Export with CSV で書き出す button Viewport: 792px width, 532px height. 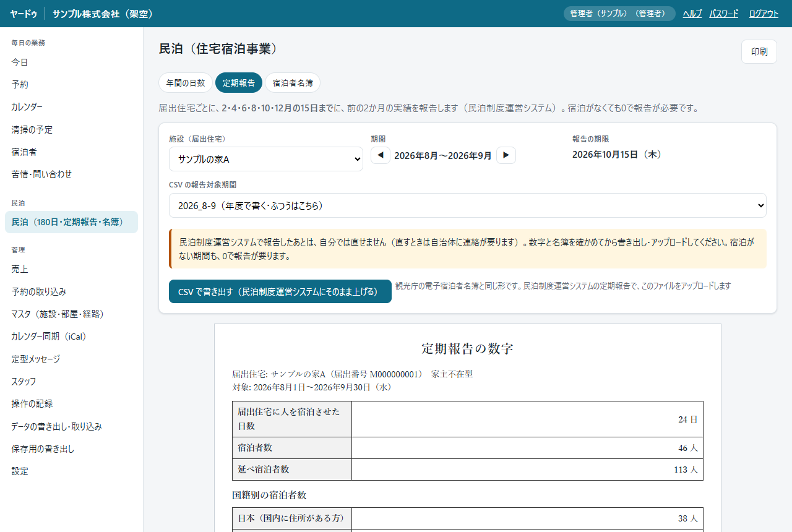pos(280,291)
